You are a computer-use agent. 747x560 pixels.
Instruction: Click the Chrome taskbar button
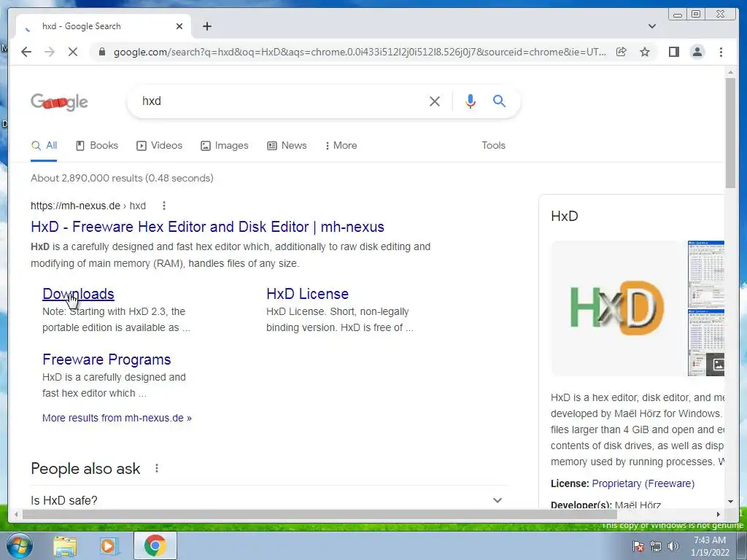[x=155, y=545]
